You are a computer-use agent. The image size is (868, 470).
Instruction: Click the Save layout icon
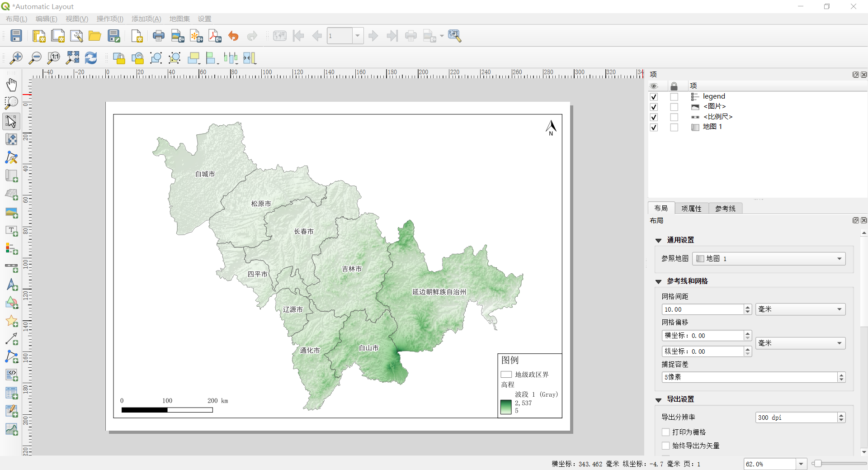click(x=16, y=36)
